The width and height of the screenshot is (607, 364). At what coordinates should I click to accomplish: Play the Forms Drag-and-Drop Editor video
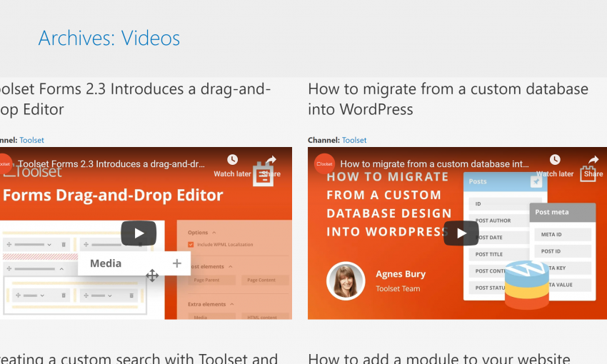pyautogui.click(x=139, y=233)
